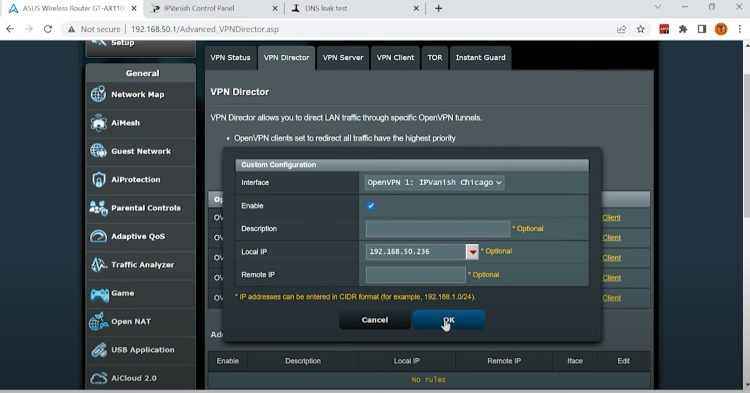
Task: Open Adaptive QoS gauge icon
Action: click(x=98, y=236)
